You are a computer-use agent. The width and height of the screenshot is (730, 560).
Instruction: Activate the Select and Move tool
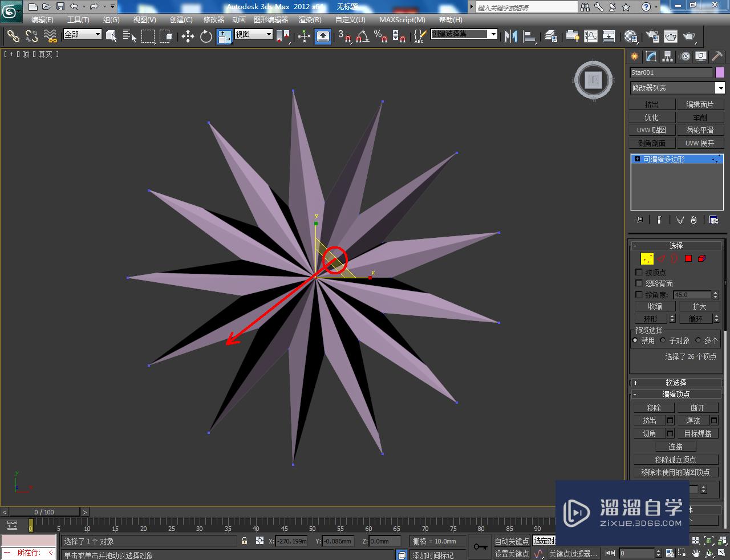(x=188, y=36)
